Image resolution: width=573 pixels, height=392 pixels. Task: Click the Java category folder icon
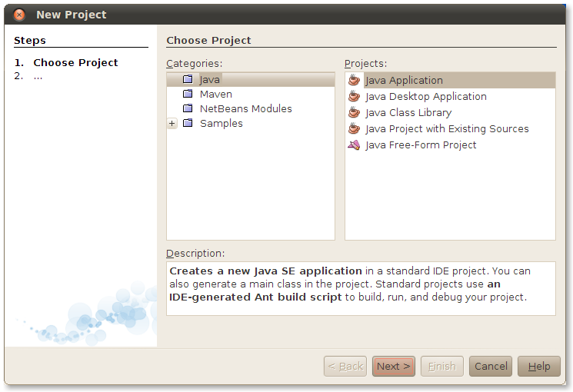(x=188, y=79)
